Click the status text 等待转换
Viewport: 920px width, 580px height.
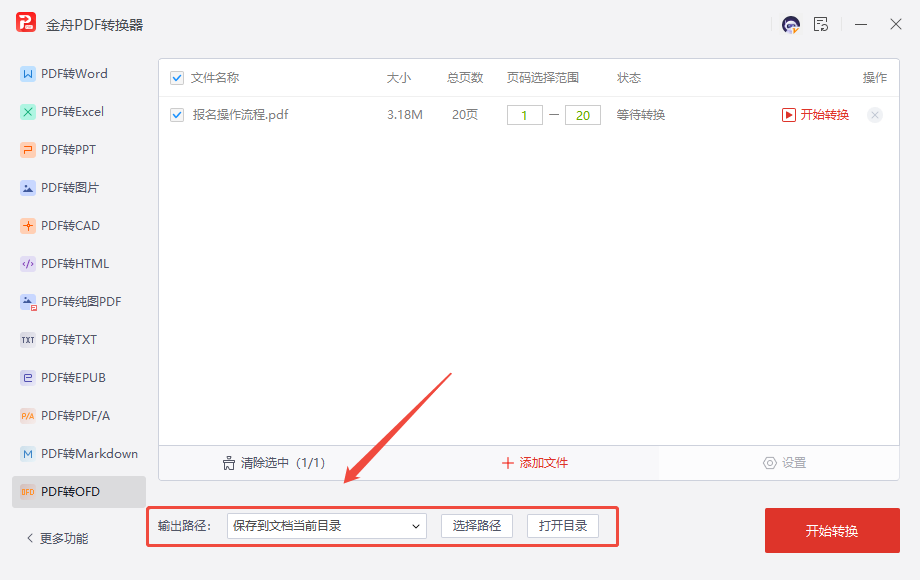[641, 115]
